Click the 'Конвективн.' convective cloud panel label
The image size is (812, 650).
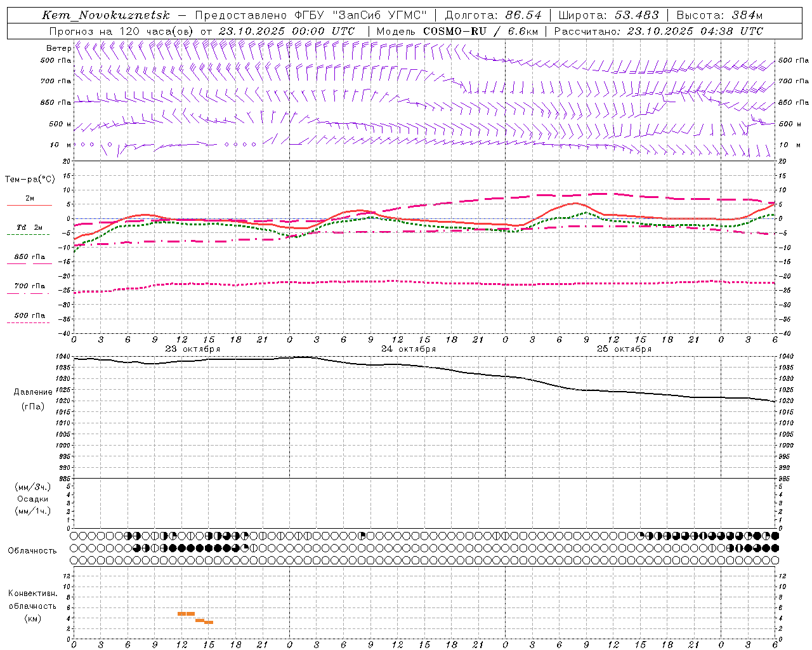pyautogui.click(x=32, y=594)
